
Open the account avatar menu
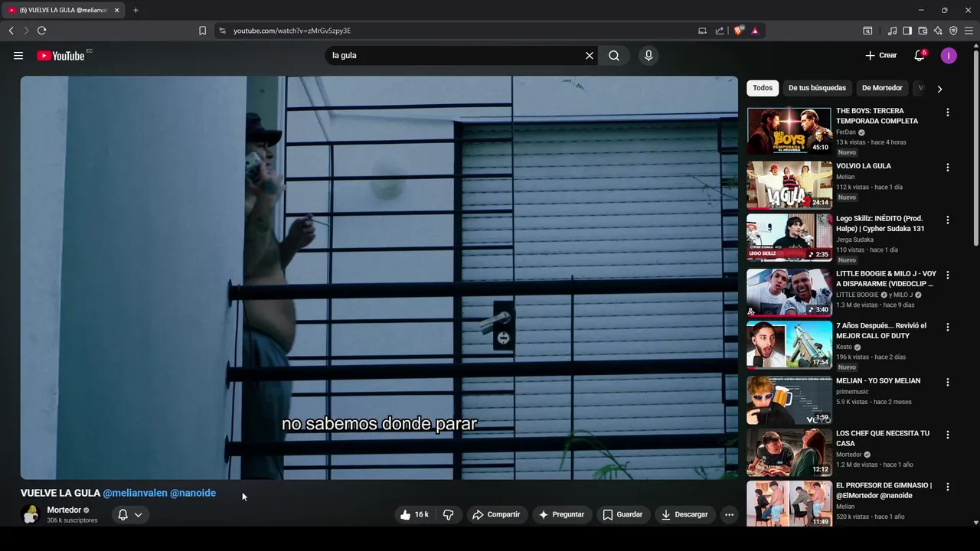pyautogui.click(x=949, y=55)
